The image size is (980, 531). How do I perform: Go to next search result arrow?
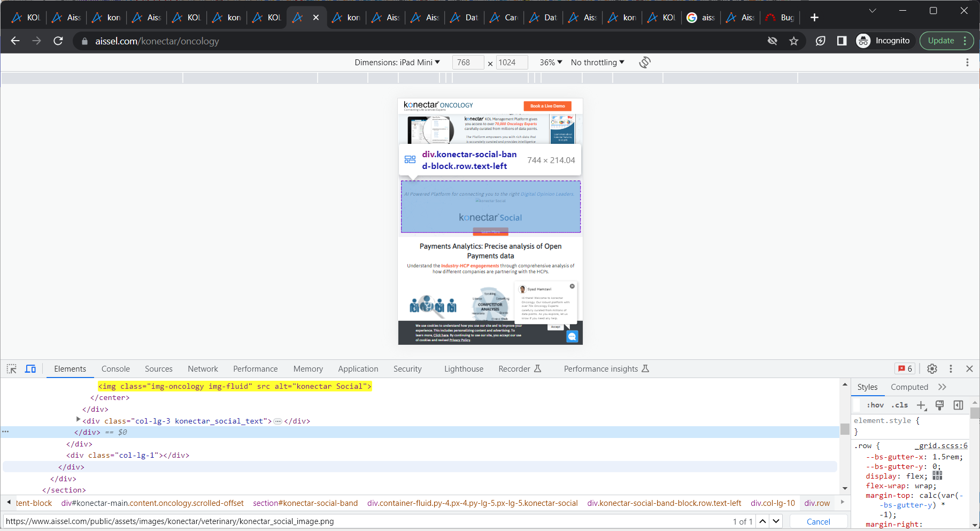pos(776,521)
